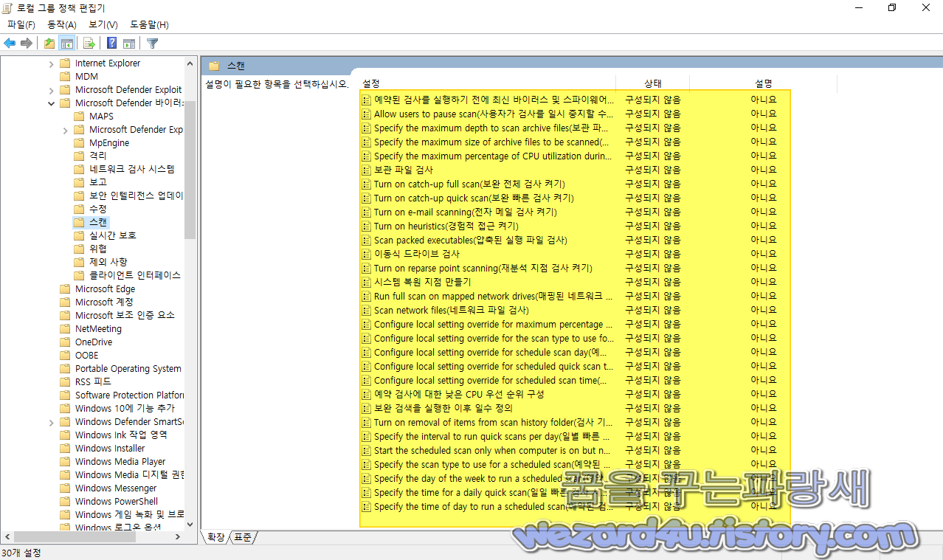Select 실시간 보호 in the tree
943x560 pixels.
(x=113, y=235)
